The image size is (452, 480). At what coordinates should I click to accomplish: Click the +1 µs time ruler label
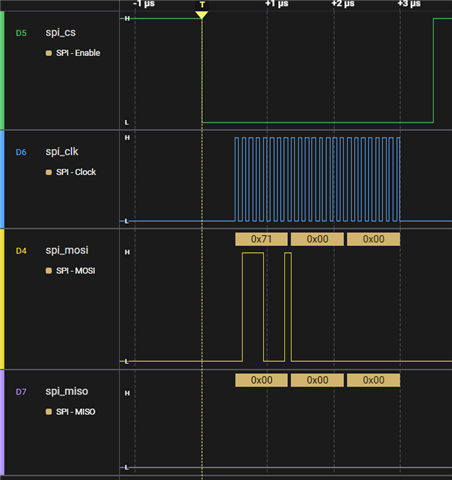click(277, 4)
